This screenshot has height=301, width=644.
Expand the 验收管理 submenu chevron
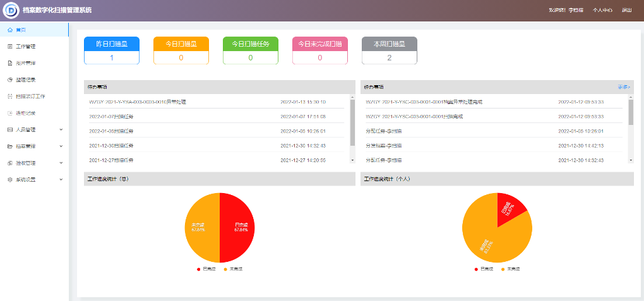[61, 163]
